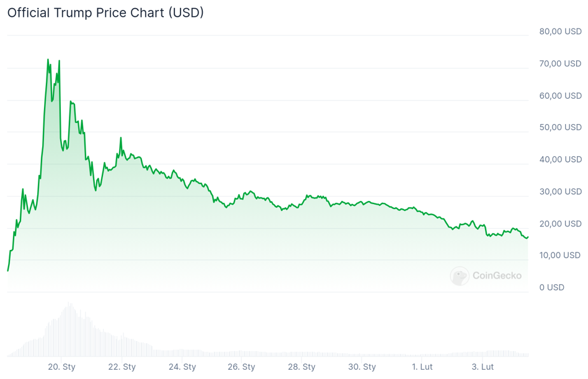
Task: Click the Official Trump Price Chart title
Action: (x=105, y=12)
